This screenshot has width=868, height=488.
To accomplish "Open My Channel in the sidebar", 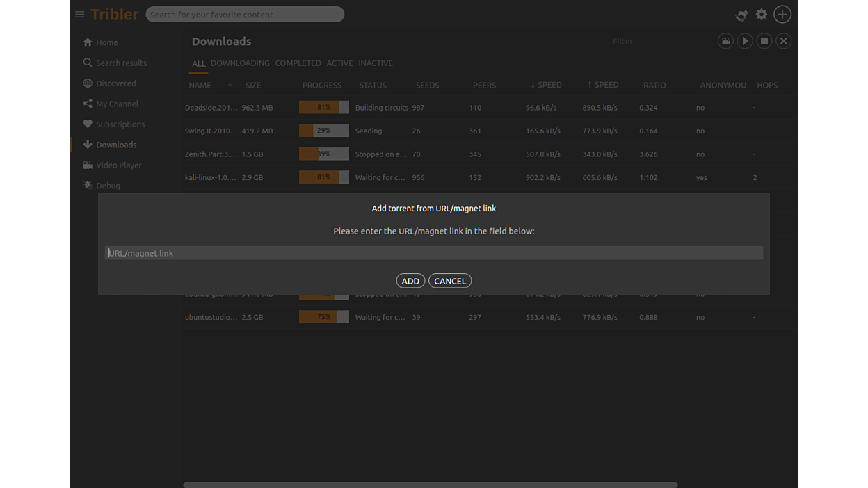I will pyautogui.click(x=117, y=104).
